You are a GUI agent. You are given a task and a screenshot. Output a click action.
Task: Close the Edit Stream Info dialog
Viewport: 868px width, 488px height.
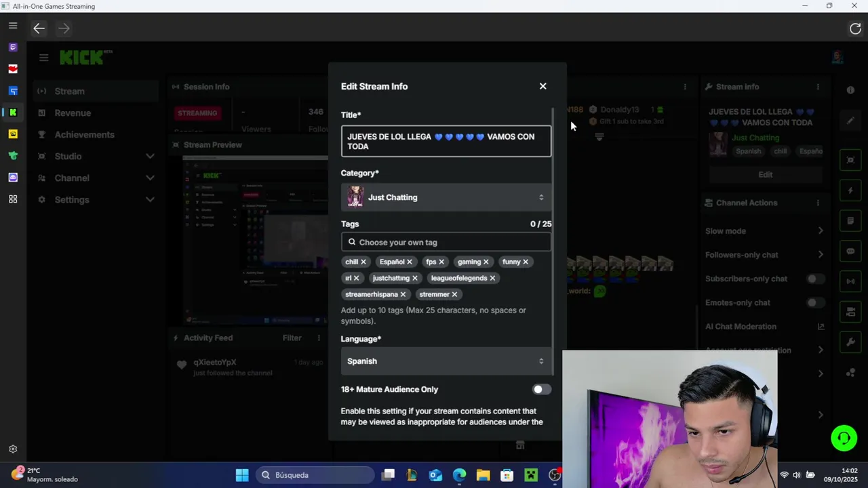(542, 86)
